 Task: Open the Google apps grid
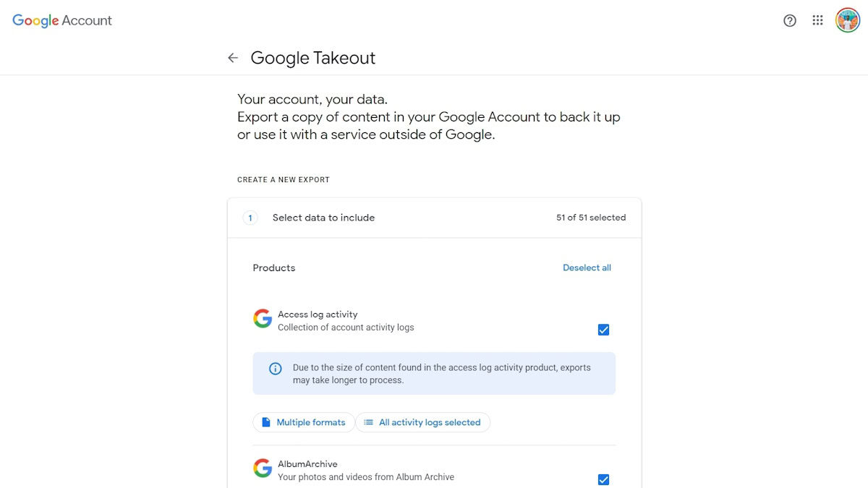(817, 20)
